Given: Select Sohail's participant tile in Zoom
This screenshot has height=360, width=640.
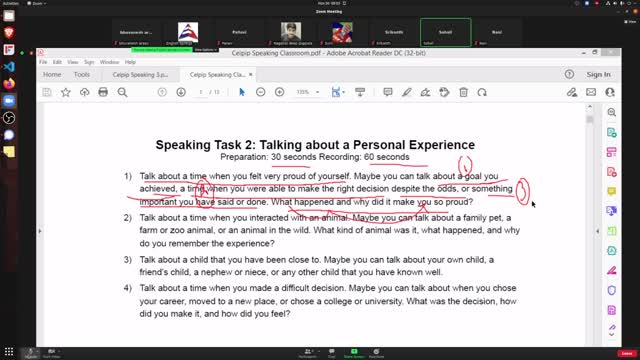Looking at the screenshot, I should pos(445,32).
